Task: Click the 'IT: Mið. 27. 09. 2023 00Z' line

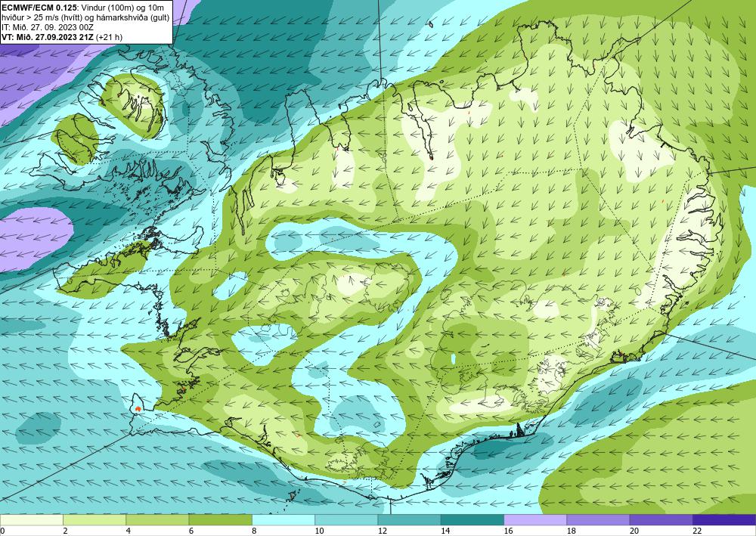Action: point(47,27)
